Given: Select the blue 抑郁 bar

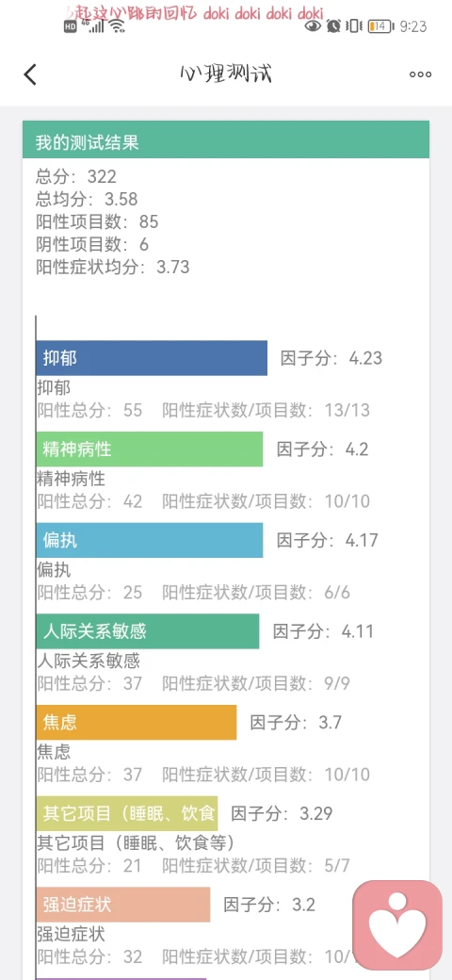Looking at the screenshot, I should point(152,358).
